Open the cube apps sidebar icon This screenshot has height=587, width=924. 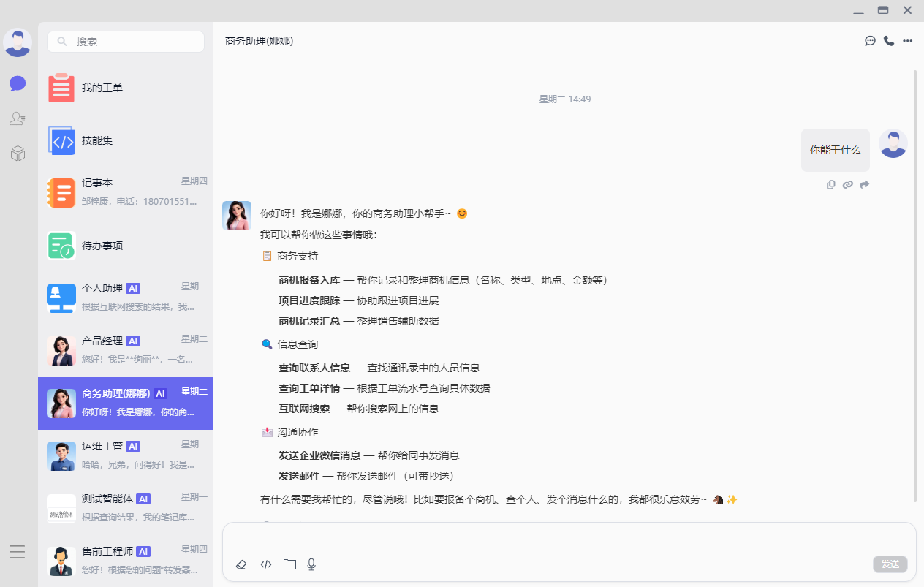(x=18, y=154)
